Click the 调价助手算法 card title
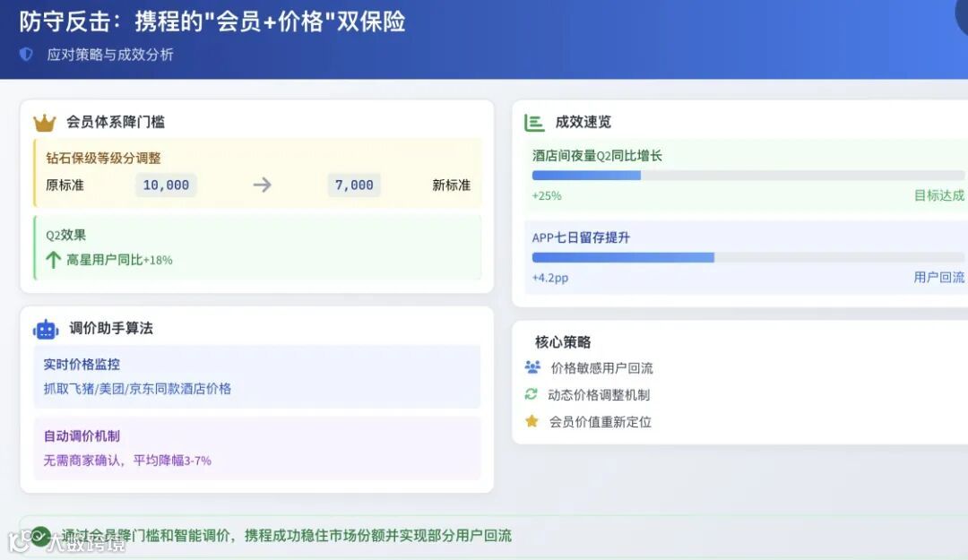This screenshot has height=560, width=968. [x=111, y=329]
